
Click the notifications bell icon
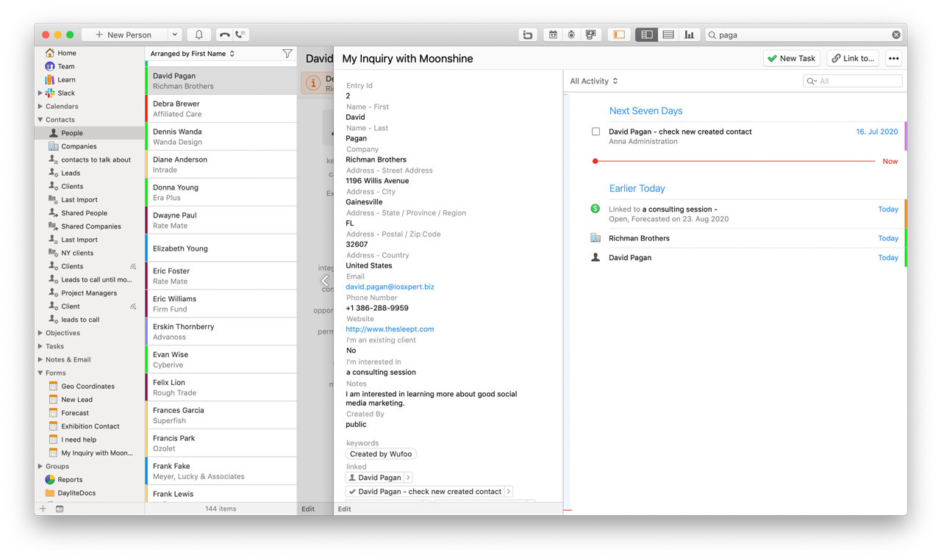pos(198,35)
